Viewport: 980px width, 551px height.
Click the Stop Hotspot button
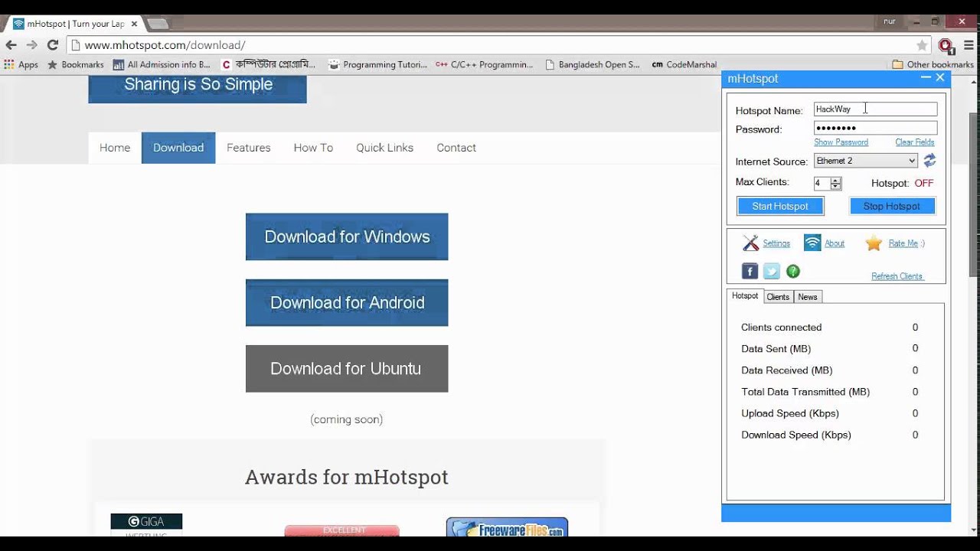click(x=892, y=206)
